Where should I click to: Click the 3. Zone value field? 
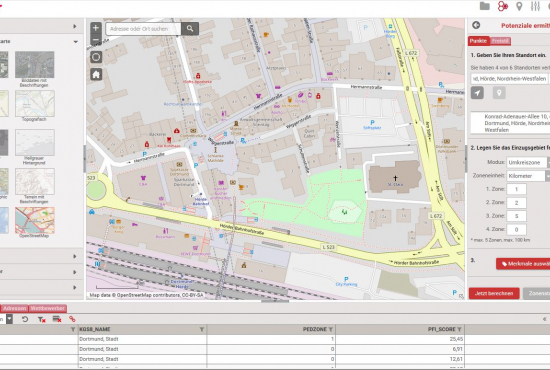pos(516,216)
